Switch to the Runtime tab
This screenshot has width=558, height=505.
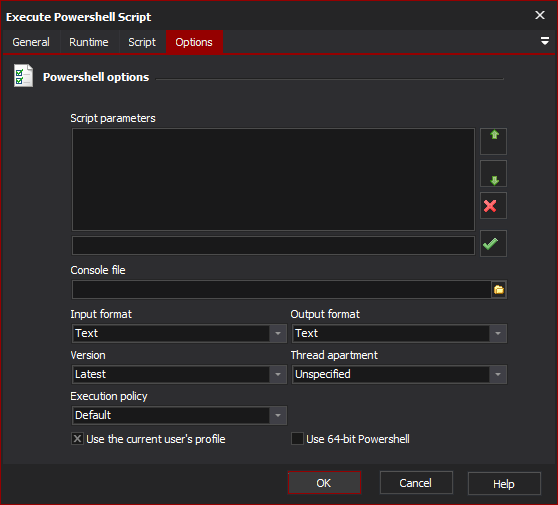[89, 42]
